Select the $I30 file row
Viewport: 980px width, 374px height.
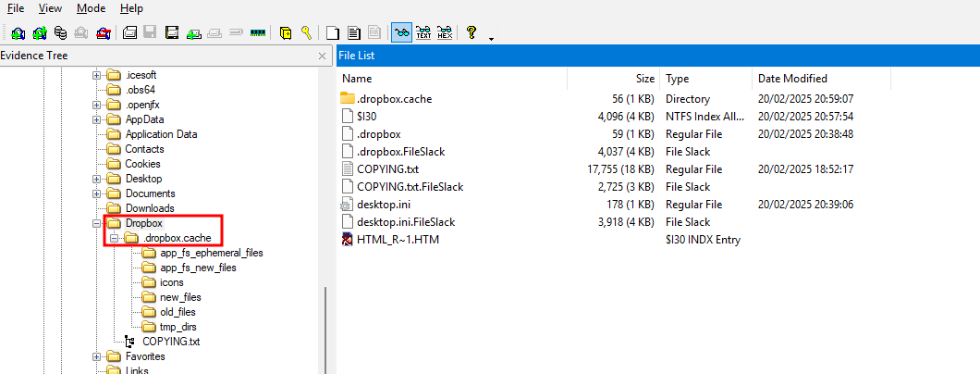pos(367,117)
